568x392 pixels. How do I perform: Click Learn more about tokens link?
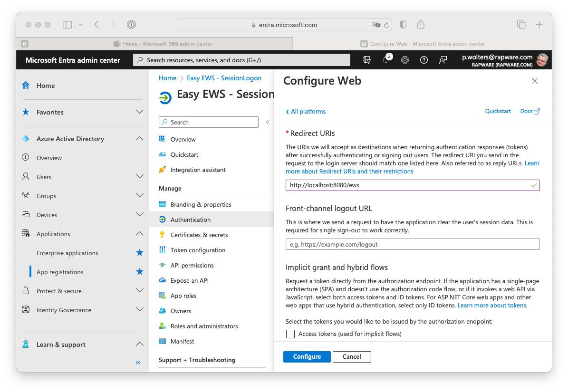pyautogui.click(x=492, y=305)
